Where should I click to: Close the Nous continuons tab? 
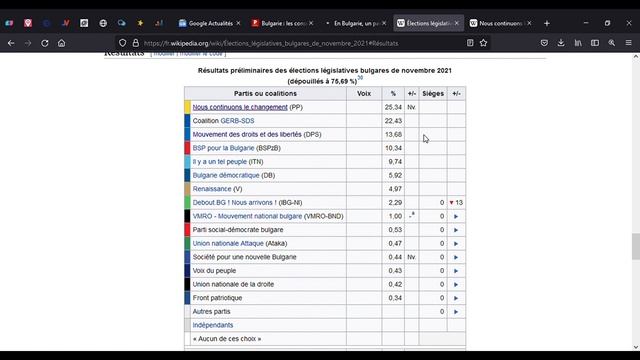[529, 23]
